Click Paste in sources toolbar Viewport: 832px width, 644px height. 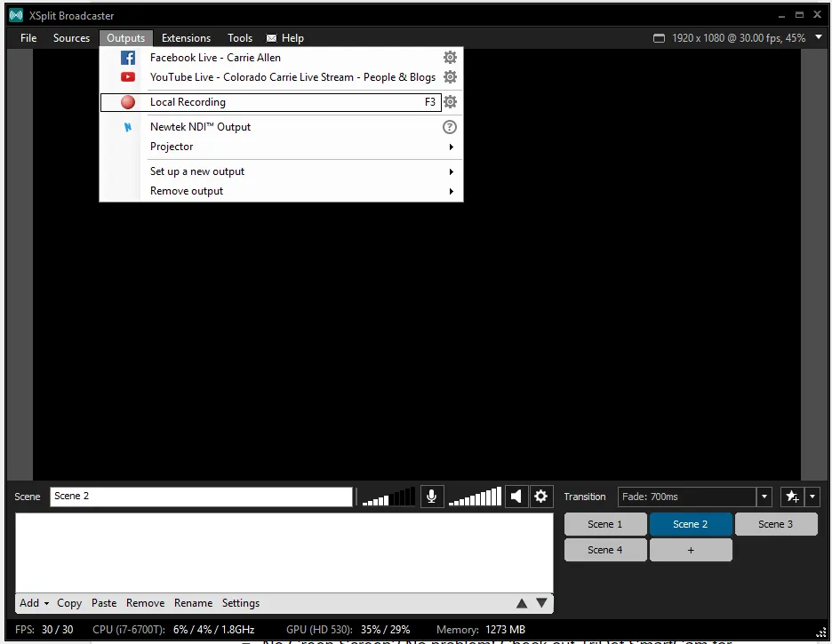104,603
